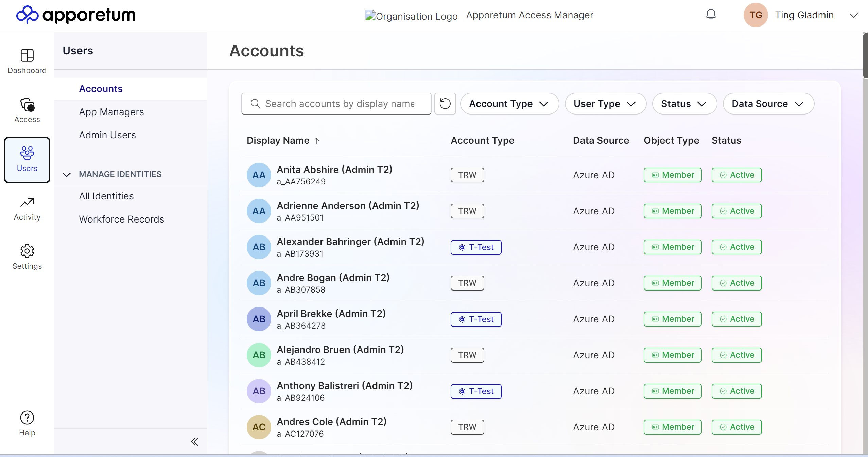Click the search accounts input field
The image size is (868, 457).
[x=336, y=104]
